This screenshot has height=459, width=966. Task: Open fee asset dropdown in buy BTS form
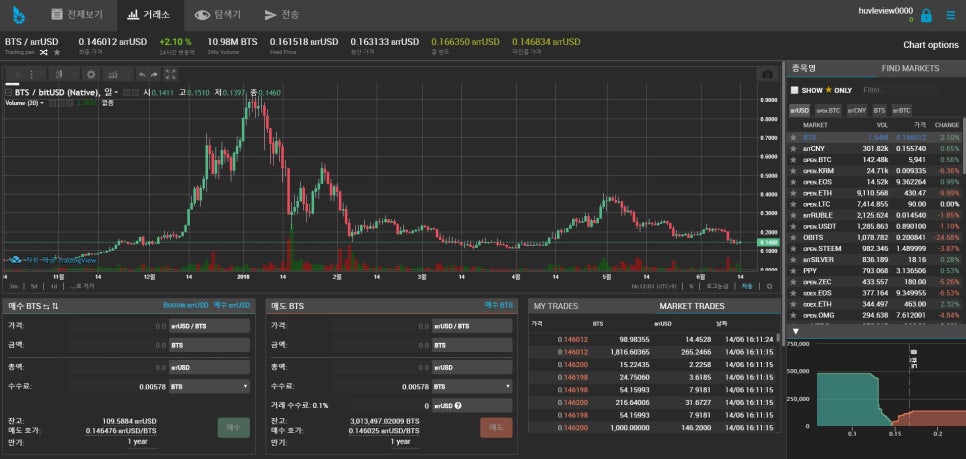208,385
